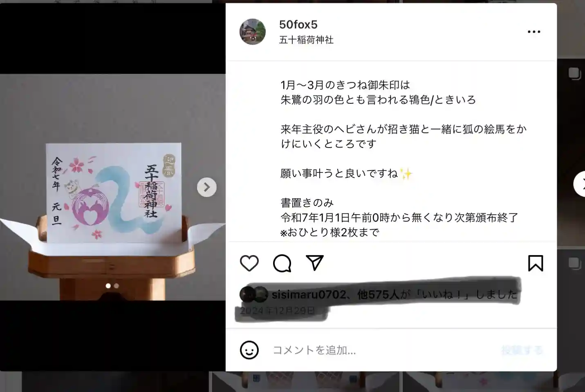Share the post with paper plane icon
This screenshot has height=392, width=585.
click(315, 263)
